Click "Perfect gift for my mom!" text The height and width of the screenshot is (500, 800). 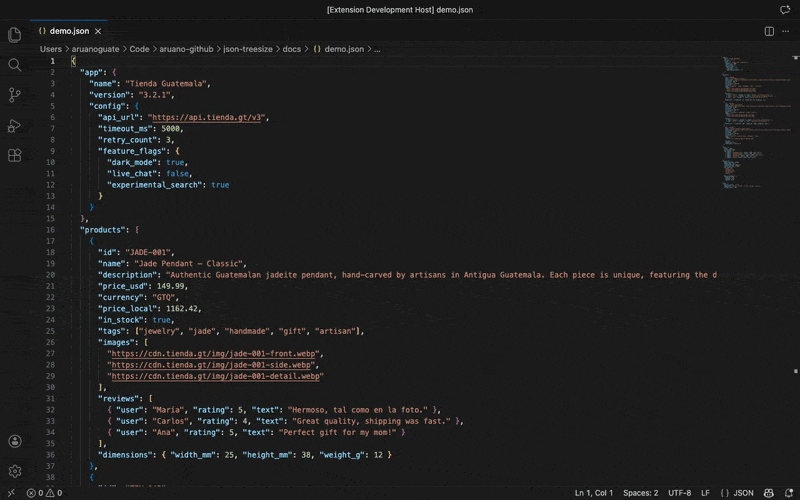(x=337, y=432)
